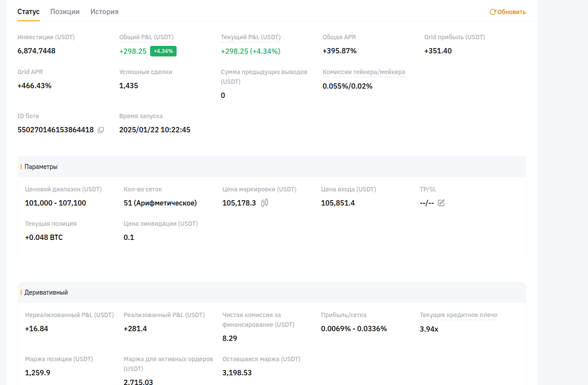
Task: Click the Текущее кредитное плечо label
Action: click(458, 315)
